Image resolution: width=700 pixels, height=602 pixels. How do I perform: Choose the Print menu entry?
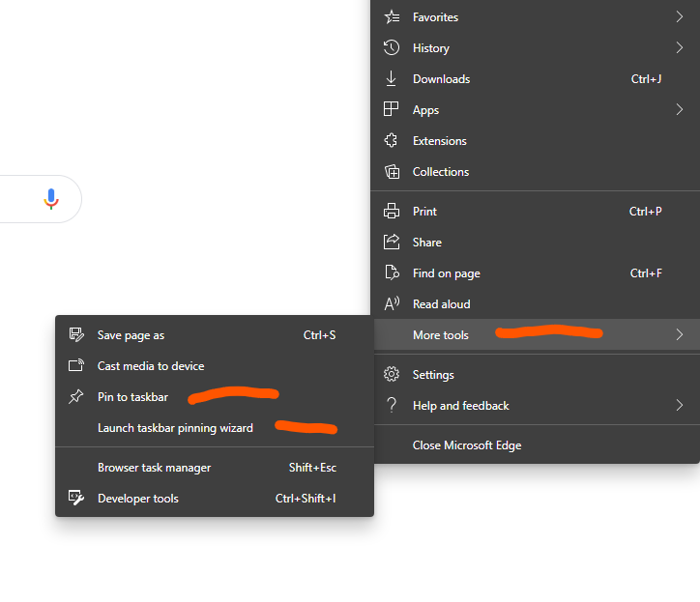tap(535, 211)
